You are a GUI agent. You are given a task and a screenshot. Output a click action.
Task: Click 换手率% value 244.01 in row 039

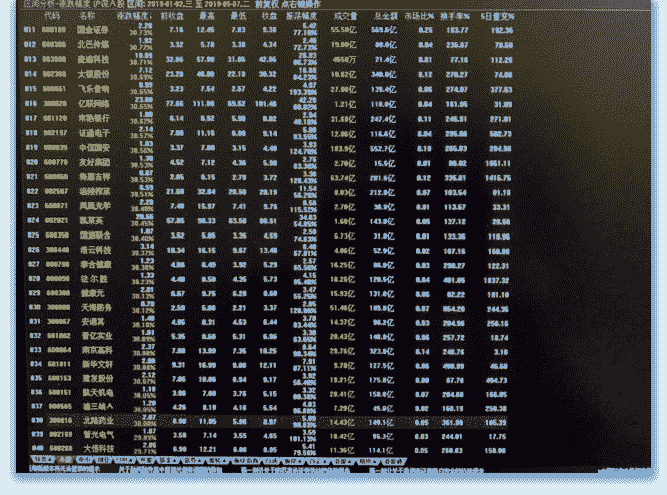453,436
